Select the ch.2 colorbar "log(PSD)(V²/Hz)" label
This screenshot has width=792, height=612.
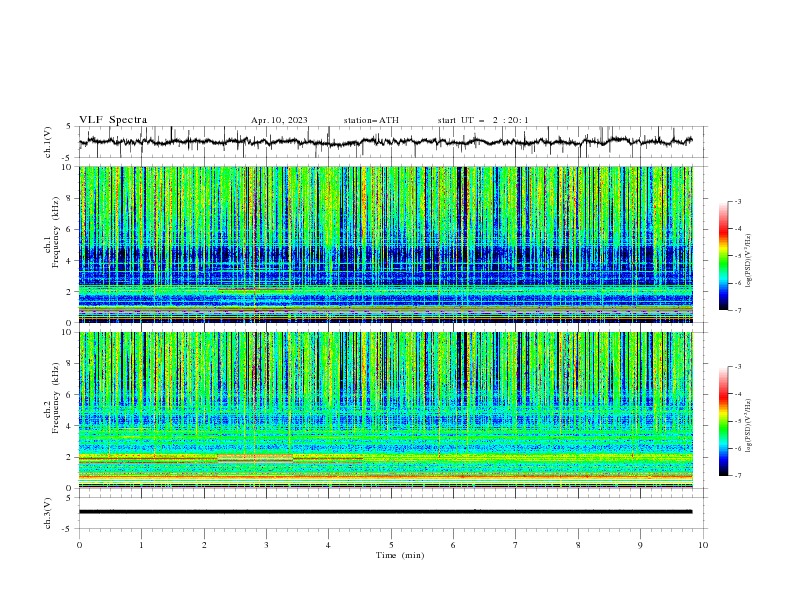749,426
